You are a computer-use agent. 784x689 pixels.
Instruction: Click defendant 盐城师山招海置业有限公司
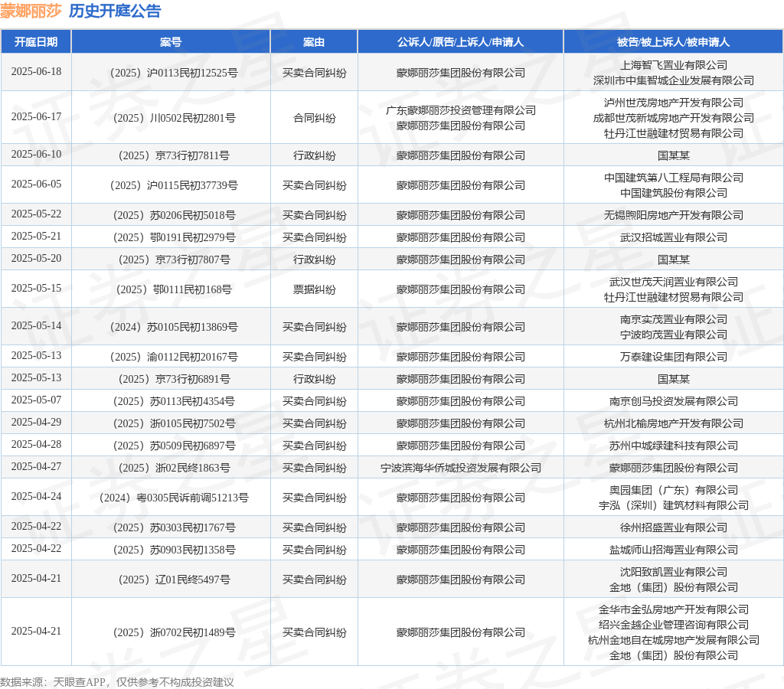(674, 550)
